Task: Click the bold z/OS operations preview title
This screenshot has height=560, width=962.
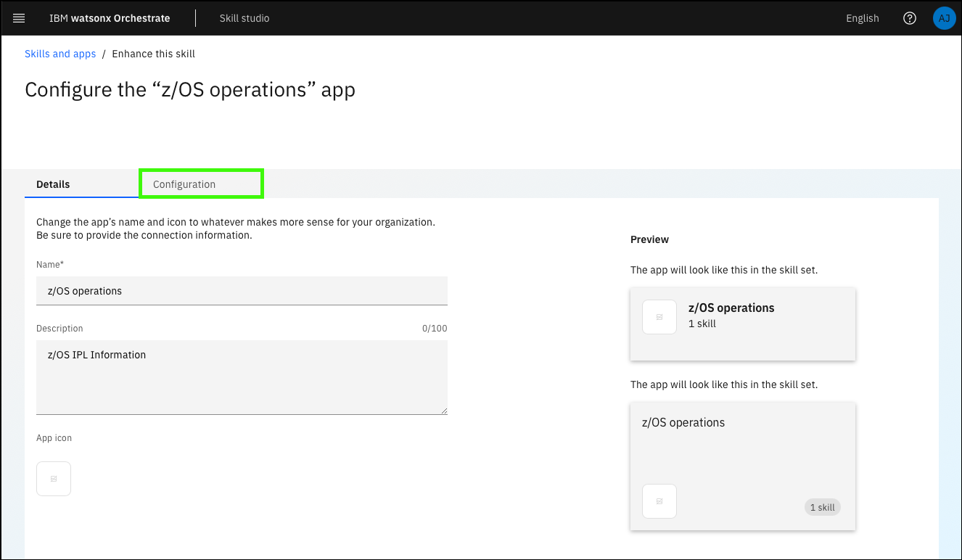Action: (731, 308)
